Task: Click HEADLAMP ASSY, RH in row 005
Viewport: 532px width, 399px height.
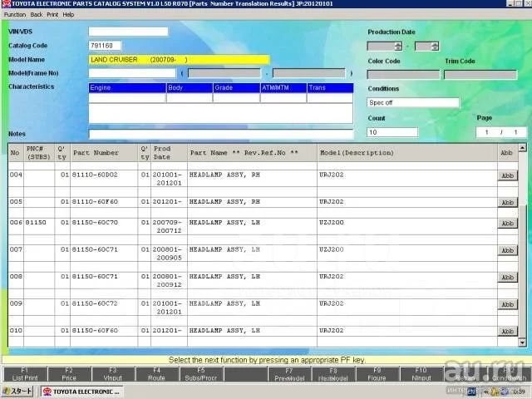Action: click(x=224, y=201)
